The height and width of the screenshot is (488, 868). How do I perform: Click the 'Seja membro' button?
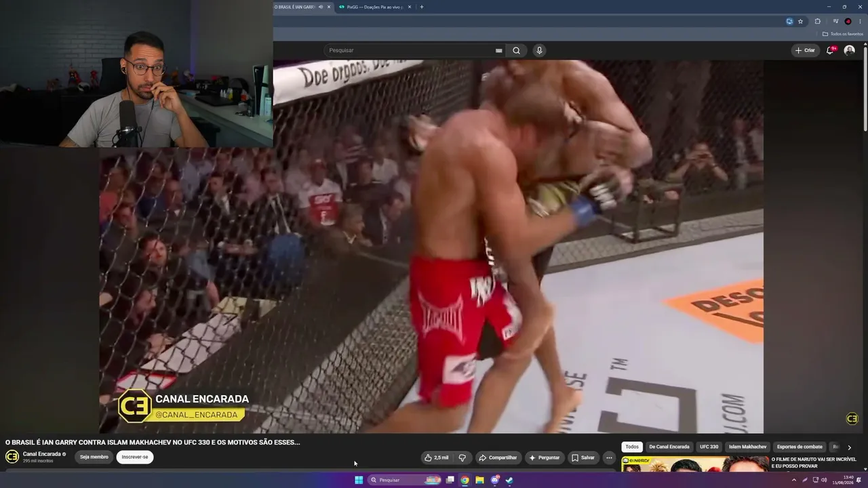94,457
